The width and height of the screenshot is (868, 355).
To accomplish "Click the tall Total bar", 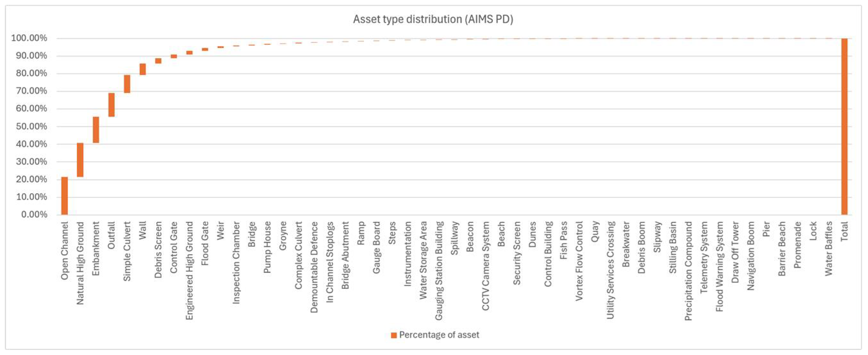I will (844, 127).
